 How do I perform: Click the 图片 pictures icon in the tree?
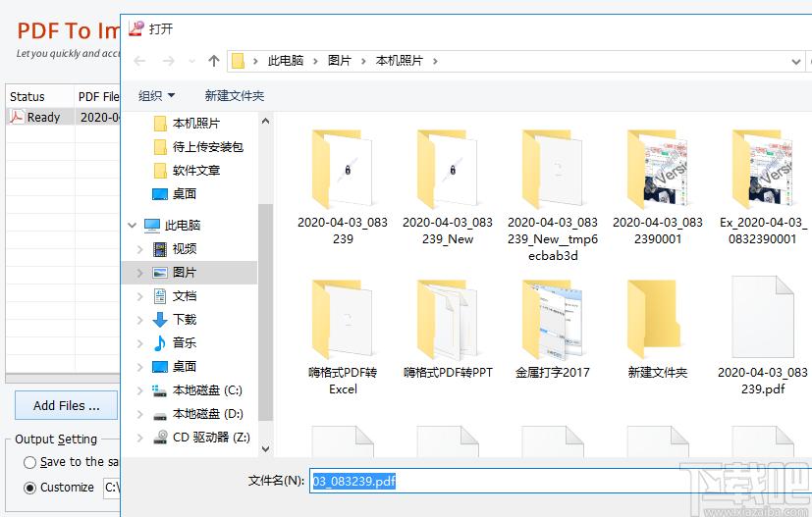(160, 273)
